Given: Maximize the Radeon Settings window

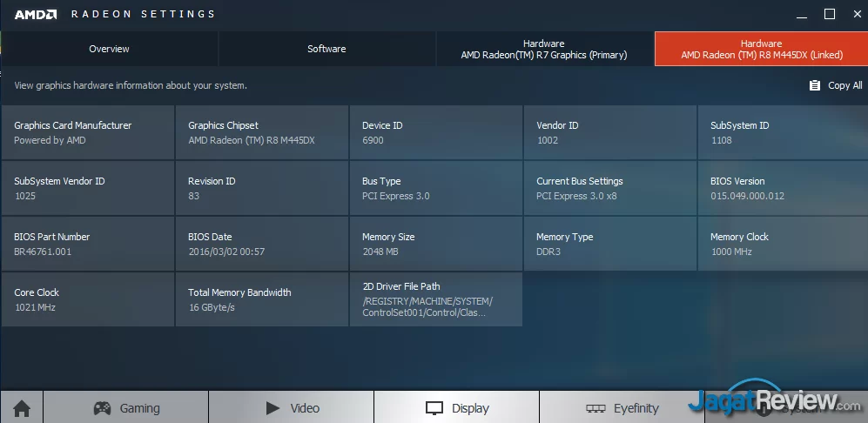Looking at the screenshot, I should coord(829,14).
